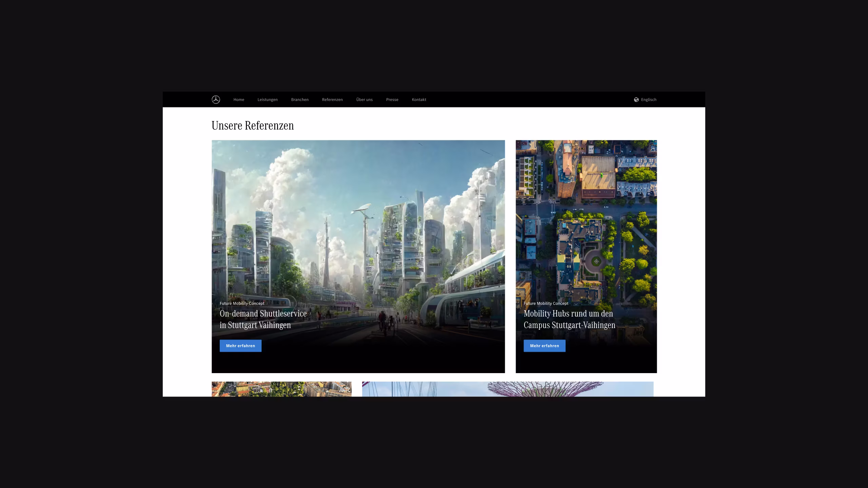Open the Branchen navigation link
Viewport: 868px width, 488px height.
point(300,100)
